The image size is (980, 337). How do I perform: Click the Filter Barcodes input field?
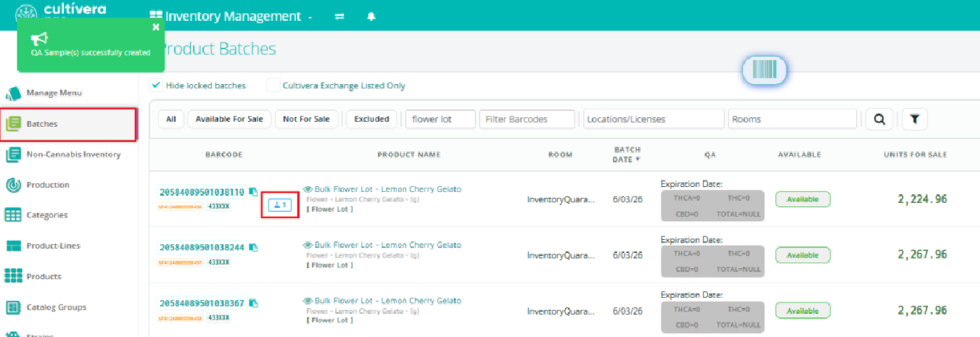(527, 120)
